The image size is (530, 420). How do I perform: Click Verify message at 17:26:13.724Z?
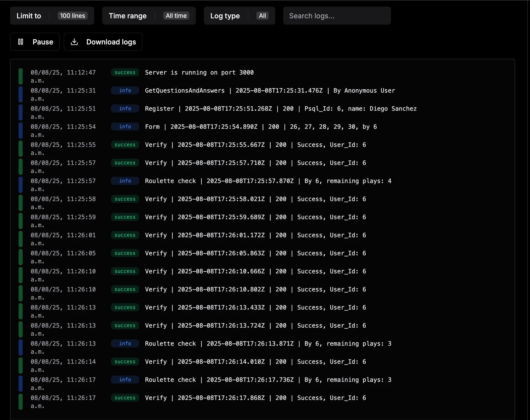(x=255, y=326)
